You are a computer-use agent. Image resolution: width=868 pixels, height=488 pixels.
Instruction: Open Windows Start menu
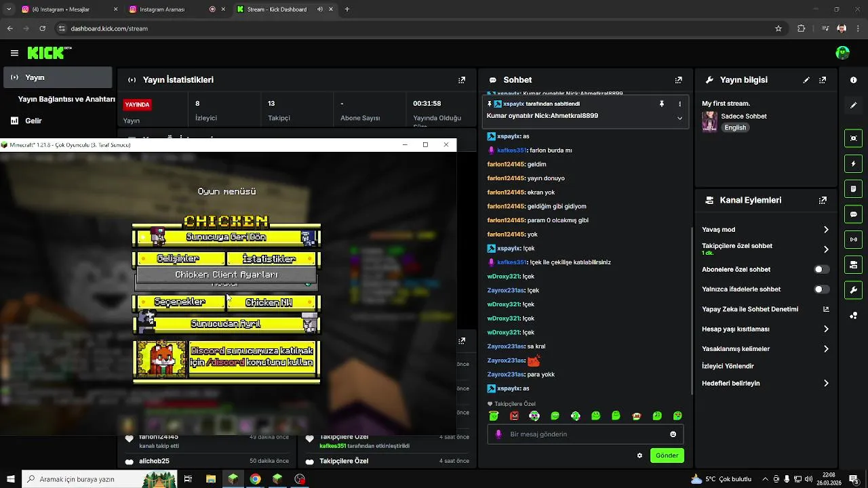pos(11,479)
